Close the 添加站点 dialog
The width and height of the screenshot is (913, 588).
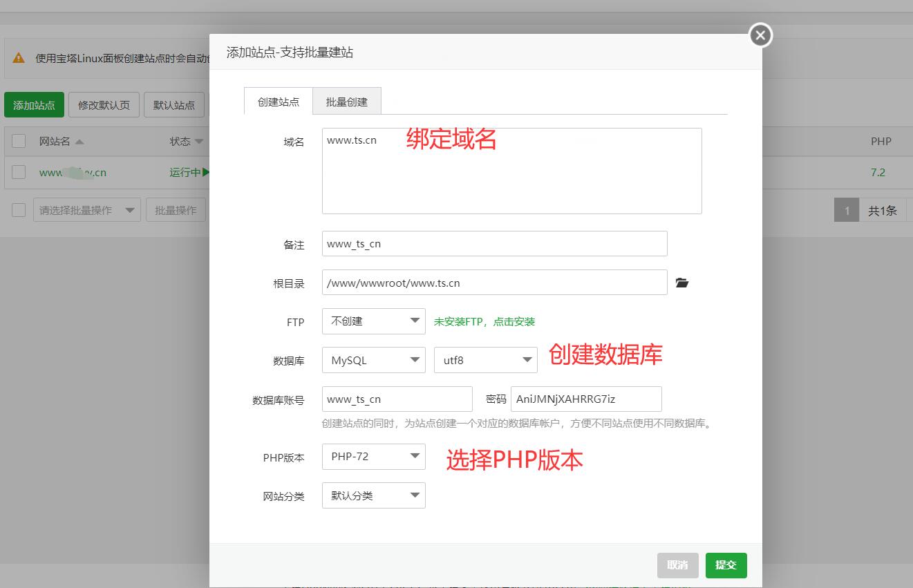point(760,35)
